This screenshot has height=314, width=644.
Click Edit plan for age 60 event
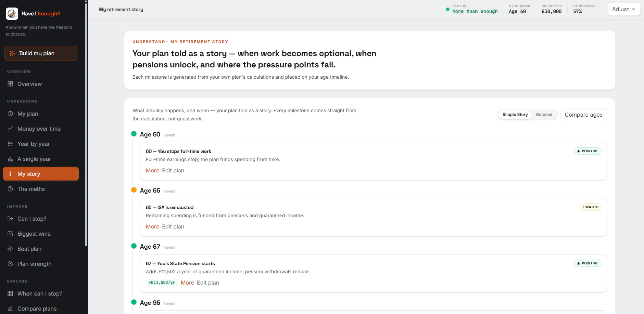point(173,170)
